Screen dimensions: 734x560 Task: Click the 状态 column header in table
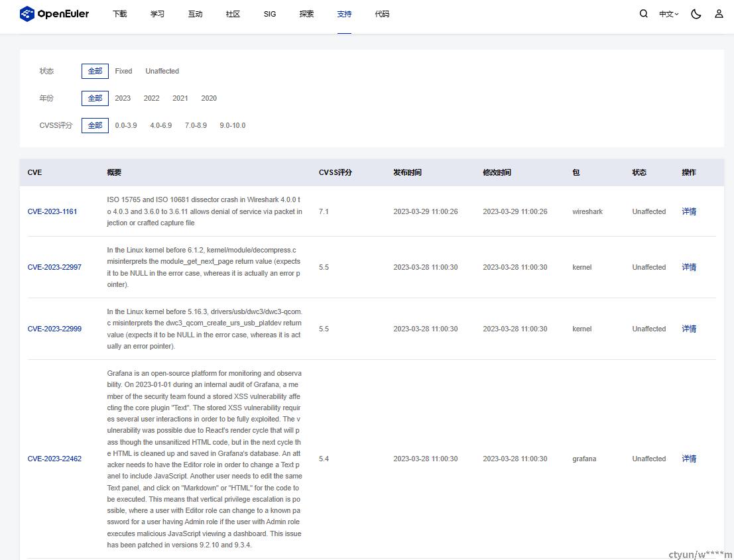click(x=639, y=172)
